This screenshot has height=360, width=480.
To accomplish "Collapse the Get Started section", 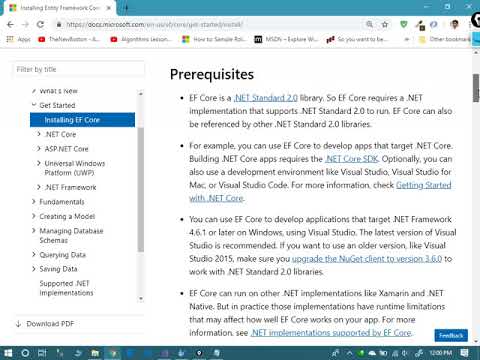I will [34, 105].
